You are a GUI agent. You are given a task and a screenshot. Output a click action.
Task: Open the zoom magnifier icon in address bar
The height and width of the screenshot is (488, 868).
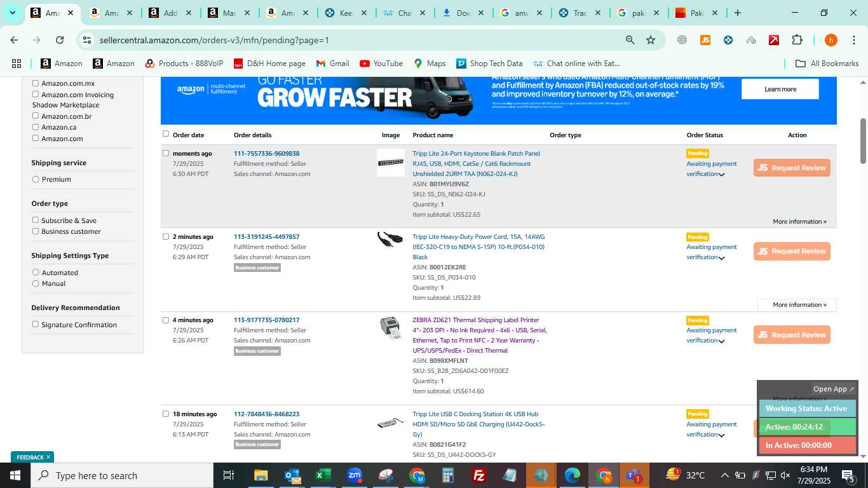(x=630, y=40)
